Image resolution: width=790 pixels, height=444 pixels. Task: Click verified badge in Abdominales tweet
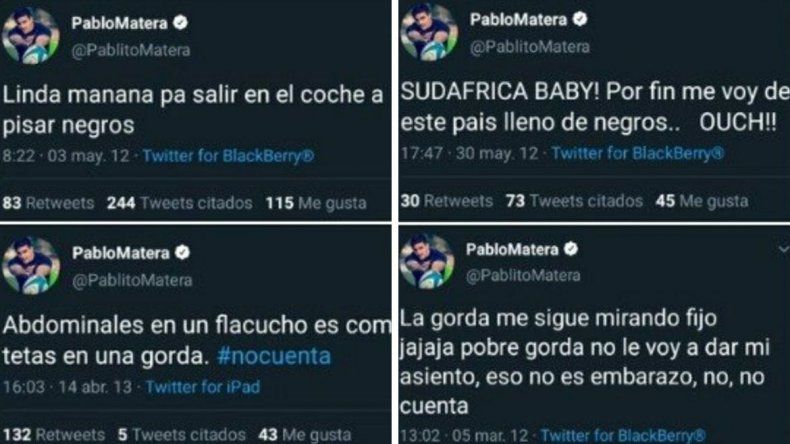(x=182, y=252)
